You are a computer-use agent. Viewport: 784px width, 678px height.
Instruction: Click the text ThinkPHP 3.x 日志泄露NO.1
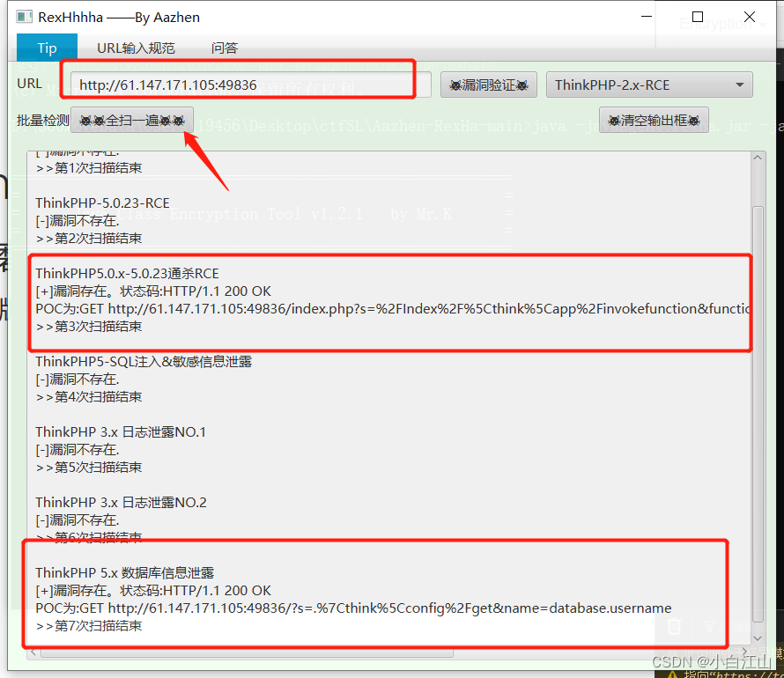coord(121,431)
